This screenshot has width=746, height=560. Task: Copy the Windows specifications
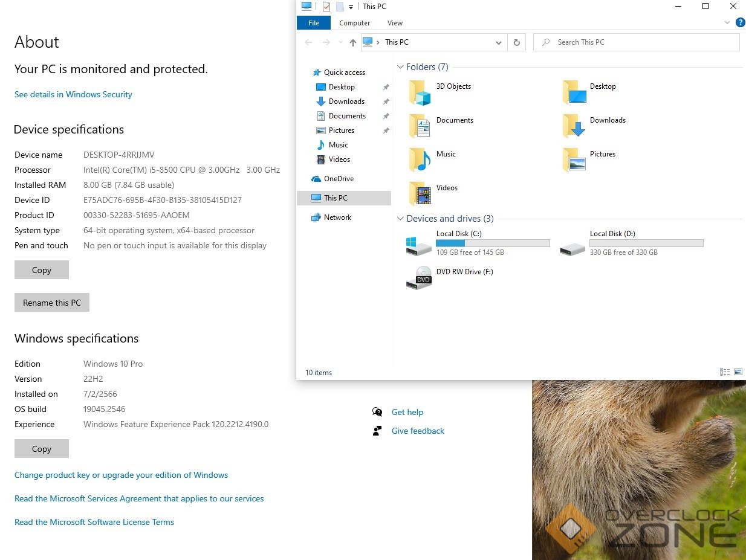(x=42, y=449)
